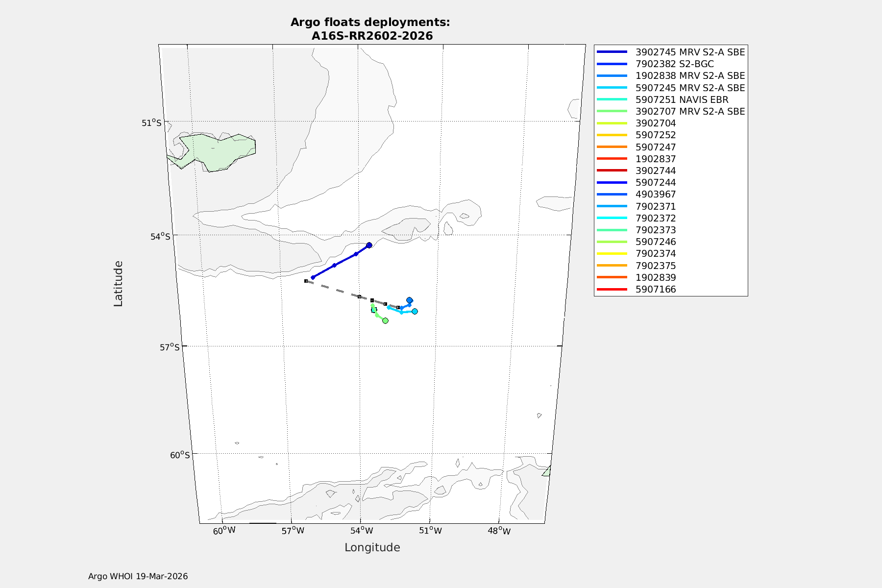Image resolution: width=882 pixels, height=588 pixels.
Task: Select the 7902382 S2-BGC legend label
Action: click(x=674, y=64)
